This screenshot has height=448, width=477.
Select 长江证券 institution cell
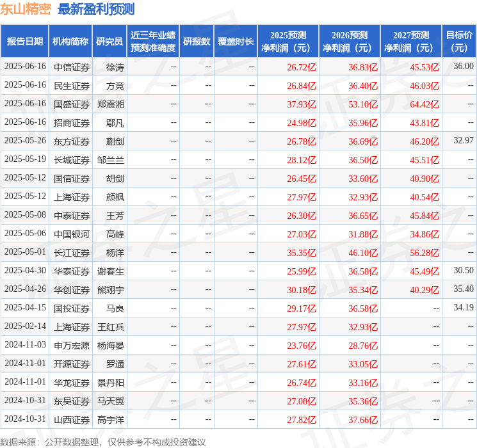[x=72, y=253]
